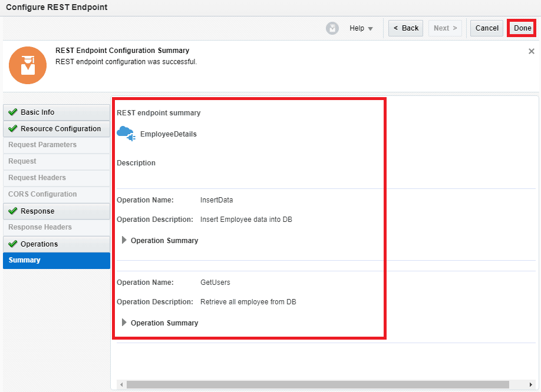Open the Resource Configuration step

point(60,129)
